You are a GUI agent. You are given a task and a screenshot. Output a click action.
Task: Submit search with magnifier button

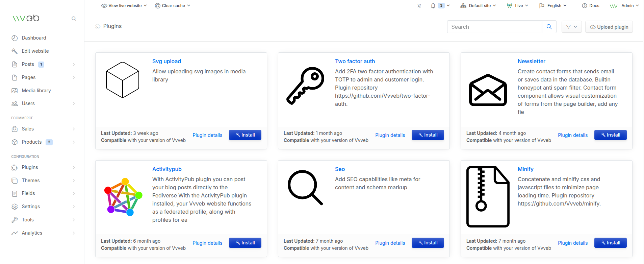click(x=549, y=27)
